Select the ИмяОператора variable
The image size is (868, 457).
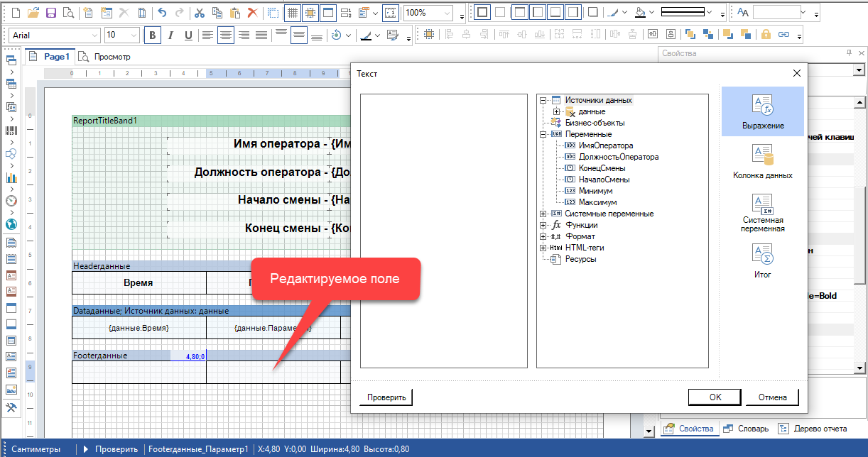tap(606, 145)
